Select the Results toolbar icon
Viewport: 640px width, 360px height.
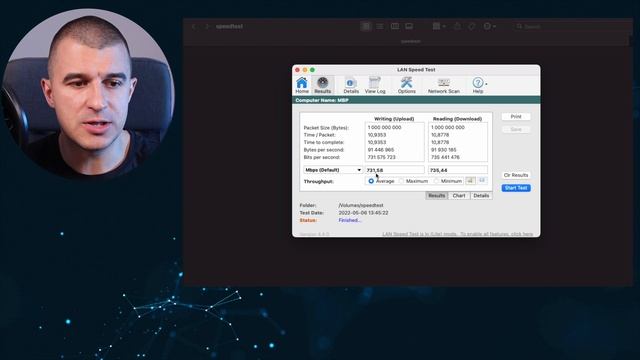click(x=322, y=85)
